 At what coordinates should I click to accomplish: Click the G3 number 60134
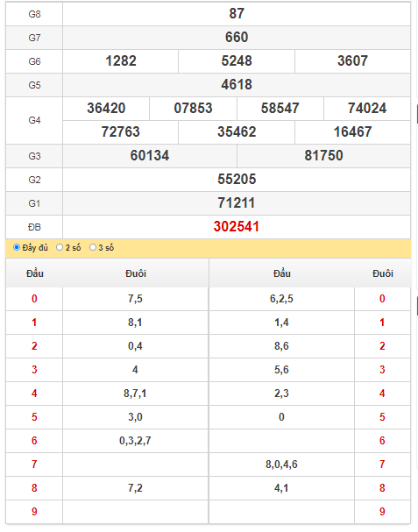(x=150, y=156)
